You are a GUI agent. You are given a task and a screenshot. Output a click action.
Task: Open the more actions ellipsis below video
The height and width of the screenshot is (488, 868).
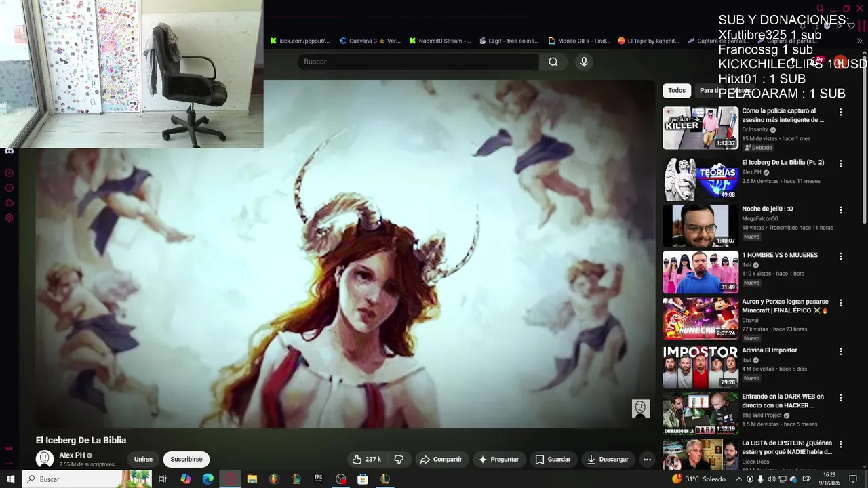[647, 459]
